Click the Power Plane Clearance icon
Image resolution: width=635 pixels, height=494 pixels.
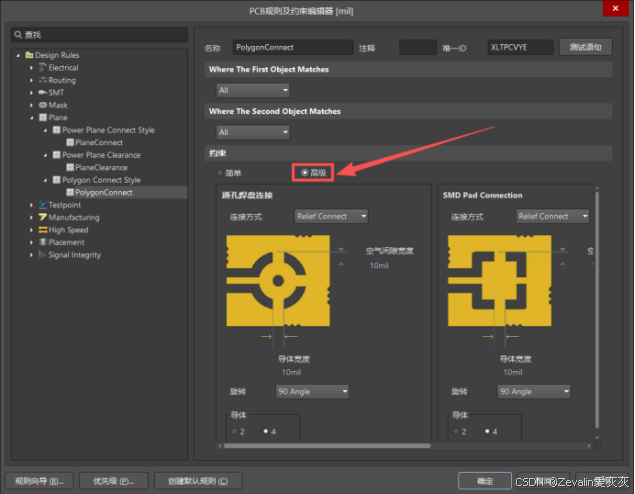(x=57, y=155)
